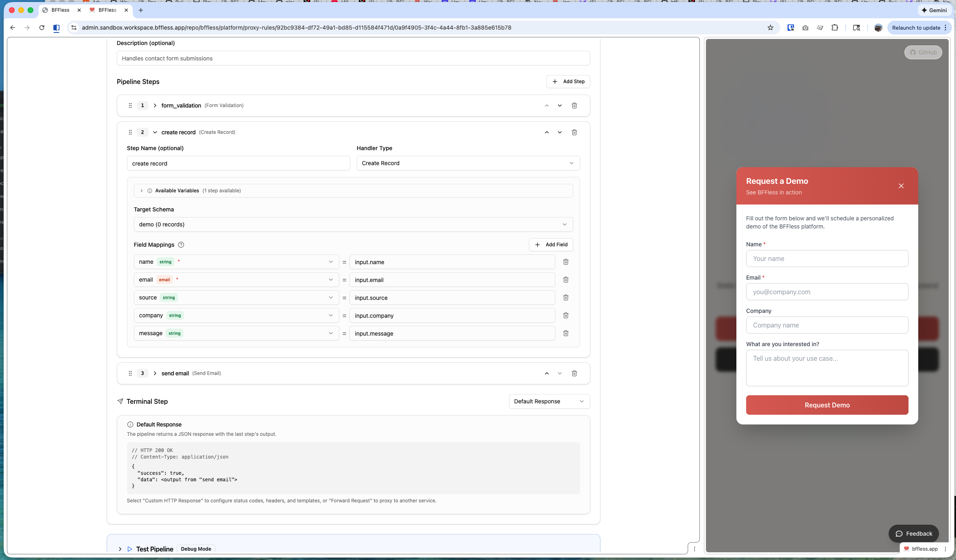This screenshot has height=560, width=956.
Task: Open Terminal Step Default Response dropdown
Action: 549,401
